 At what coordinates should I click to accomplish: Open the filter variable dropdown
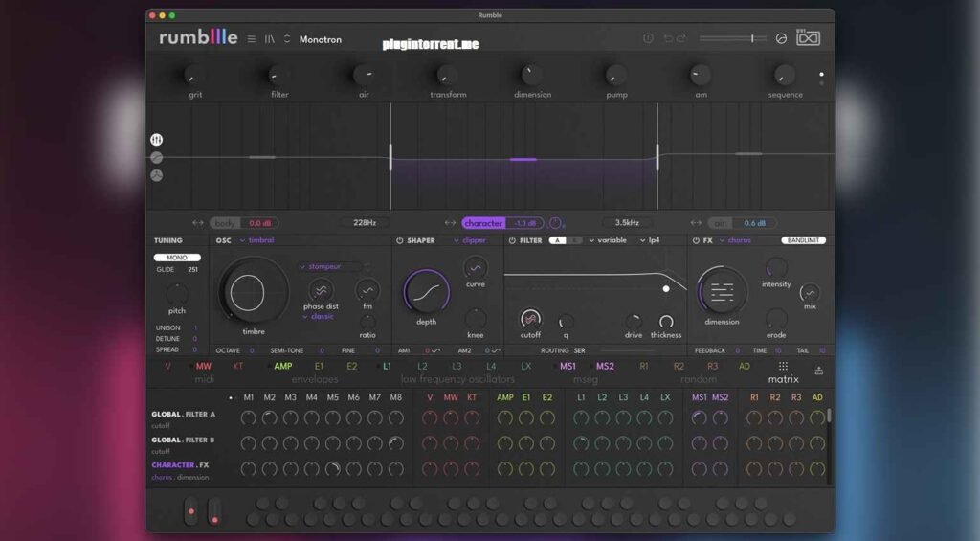click(608, 240)
